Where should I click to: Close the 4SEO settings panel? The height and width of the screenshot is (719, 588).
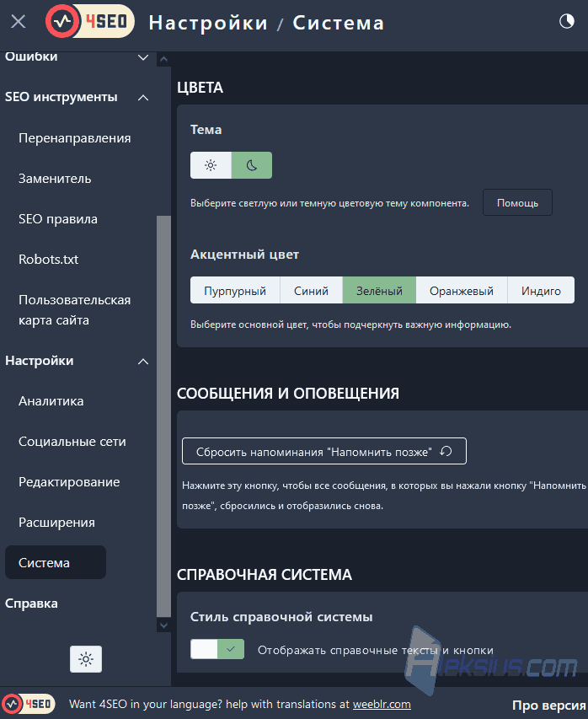(x=19, y=22)
